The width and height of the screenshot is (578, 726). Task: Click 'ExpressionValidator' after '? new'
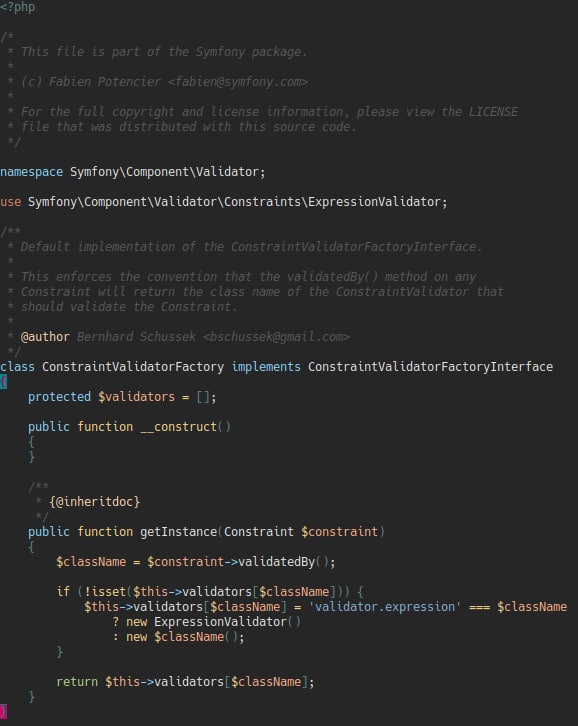220,622
